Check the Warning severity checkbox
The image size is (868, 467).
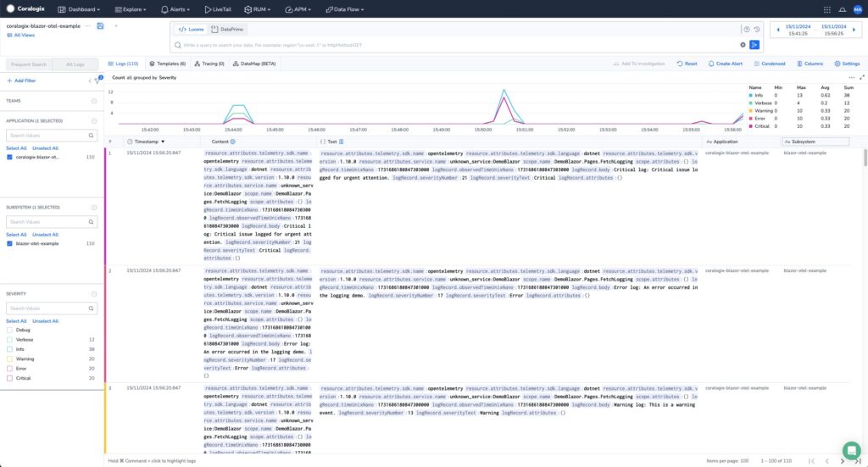[x=9, y=359]
